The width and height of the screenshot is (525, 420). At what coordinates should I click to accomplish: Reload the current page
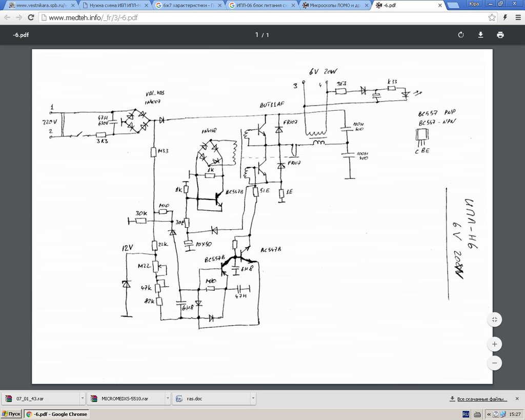point(31,17)
